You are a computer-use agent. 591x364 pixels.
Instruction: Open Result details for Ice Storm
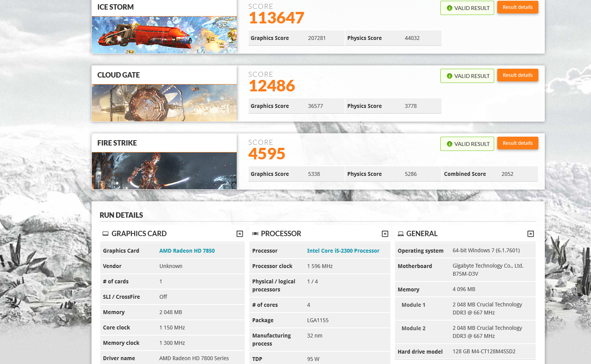coord(517,7)
